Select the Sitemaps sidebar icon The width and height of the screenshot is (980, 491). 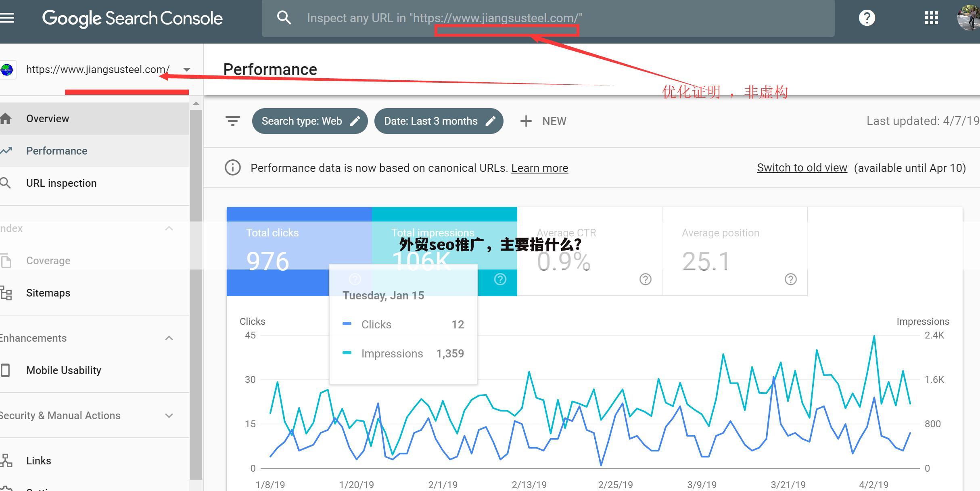pyautogui.click(x=7, y=293)
